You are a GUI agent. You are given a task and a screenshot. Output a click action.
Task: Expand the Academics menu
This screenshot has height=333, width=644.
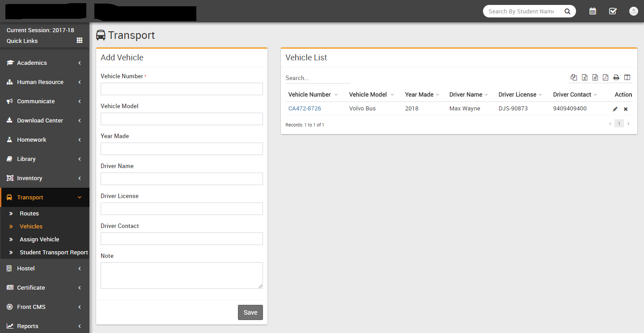pos(44,63)
